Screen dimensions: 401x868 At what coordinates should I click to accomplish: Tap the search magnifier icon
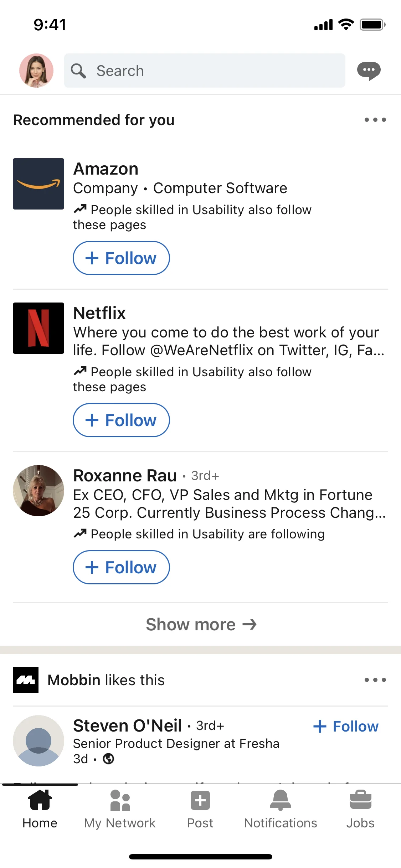coord(78,70)
